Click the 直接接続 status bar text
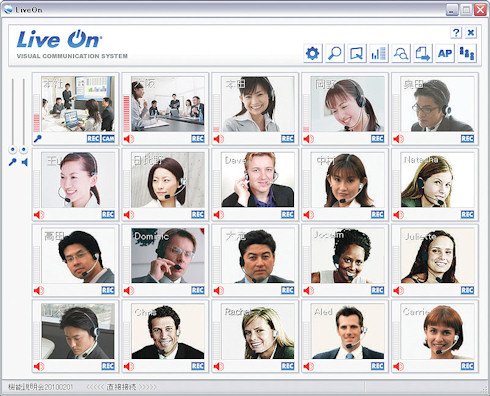The image size is (490, 396). [122, 387]
